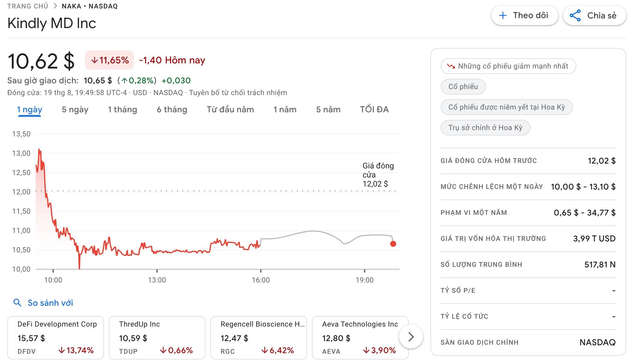Click the Kindly MD Inc title
Screen dimensions: 635x364
click(52, 23)
